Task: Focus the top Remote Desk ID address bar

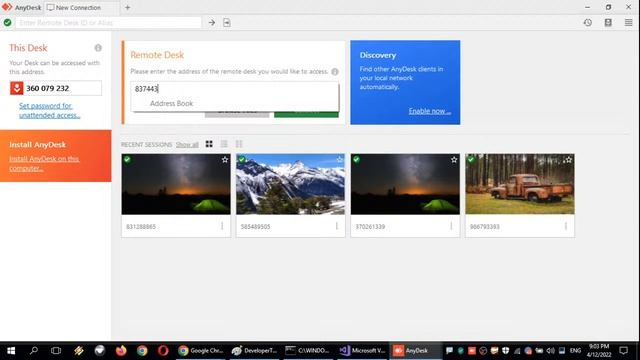Action: (x=108, y=22)
